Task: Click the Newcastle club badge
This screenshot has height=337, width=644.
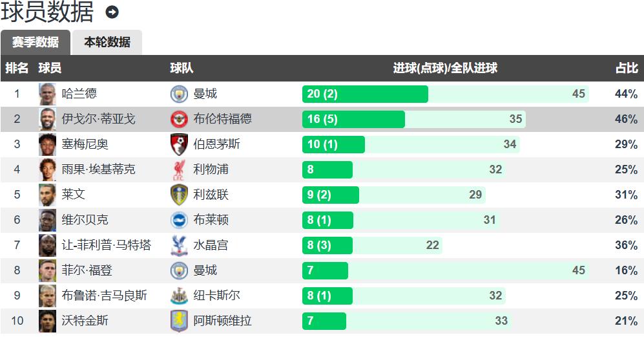Action: [179, 296]
